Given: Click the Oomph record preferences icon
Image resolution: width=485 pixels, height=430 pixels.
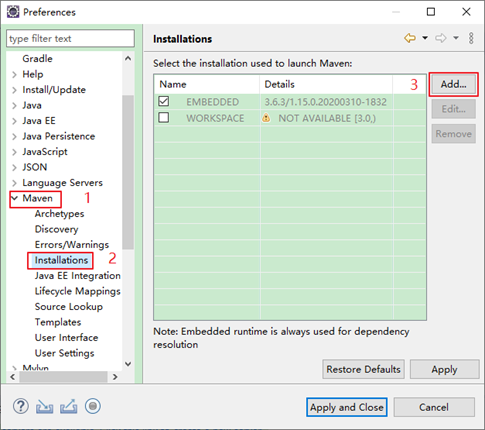Looking at the screenshot, I should click(93, 406).
